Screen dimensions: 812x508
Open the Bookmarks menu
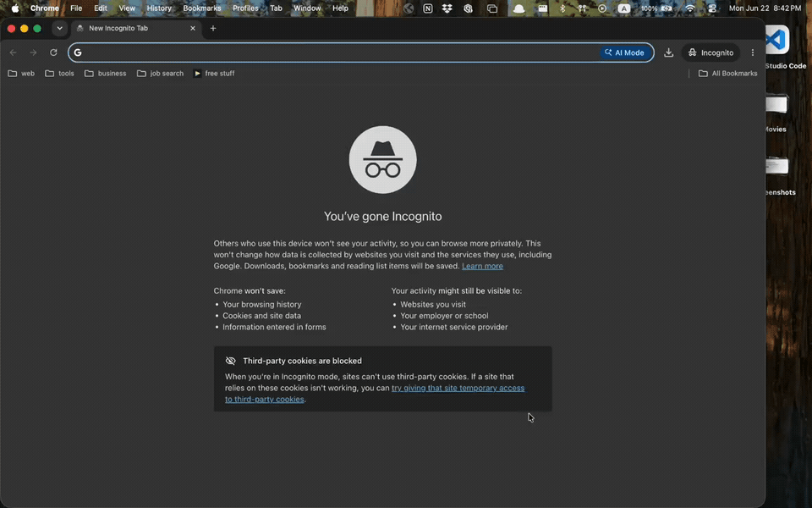click(x=202, y=8)
